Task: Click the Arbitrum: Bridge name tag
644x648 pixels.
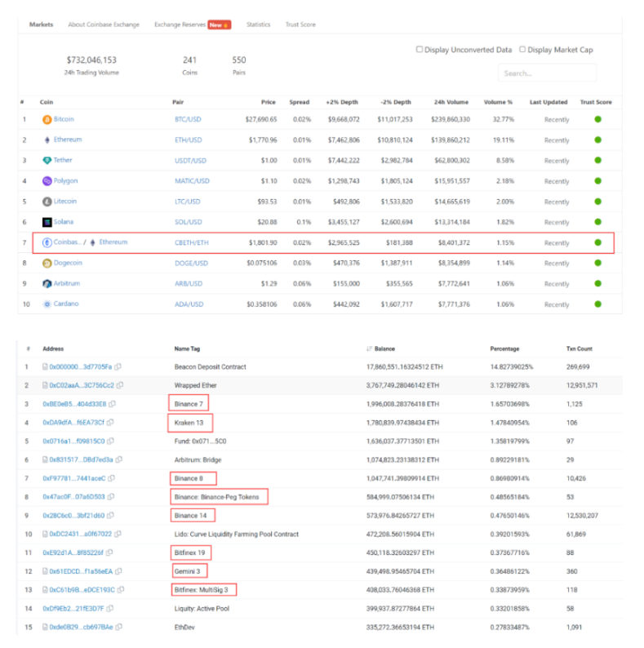Action: (x=198, y=459)
